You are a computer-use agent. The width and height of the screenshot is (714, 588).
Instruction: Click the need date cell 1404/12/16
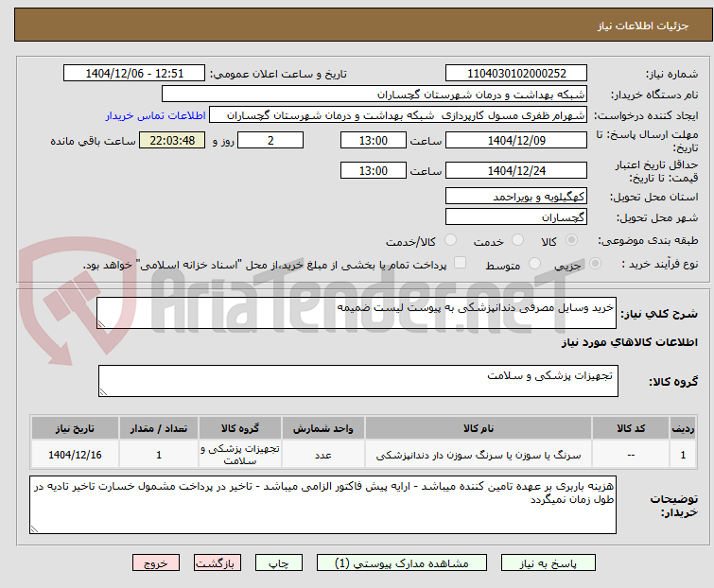pos(75,455)
